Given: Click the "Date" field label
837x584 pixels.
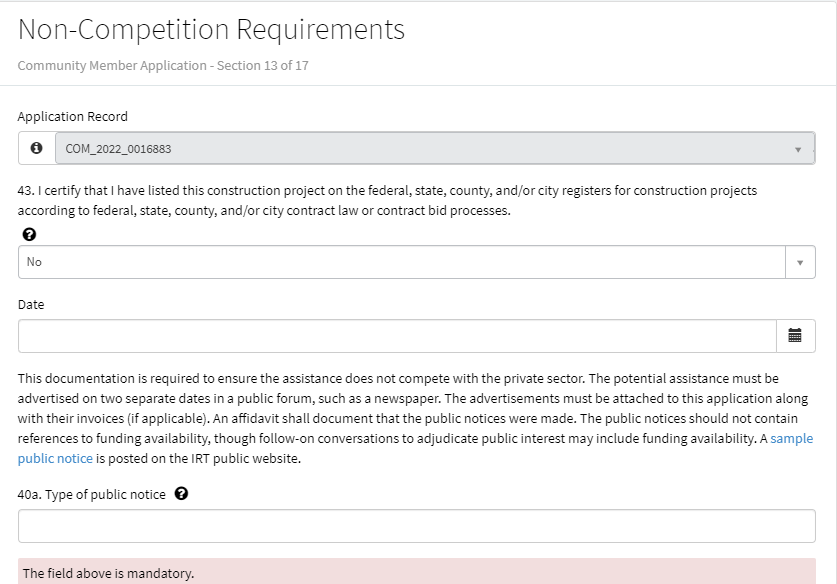Looking at the screenshot, I should 31,304.
